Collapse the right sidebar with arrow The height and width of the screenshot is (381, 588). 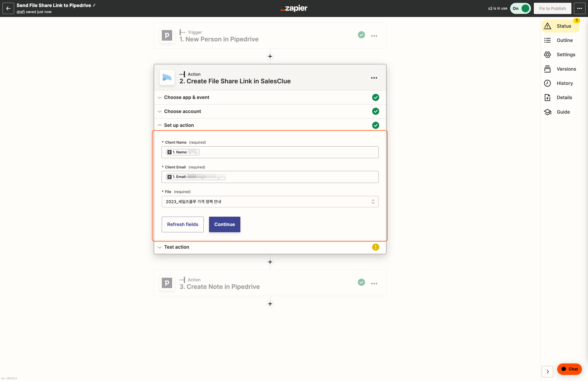[547, 371]
